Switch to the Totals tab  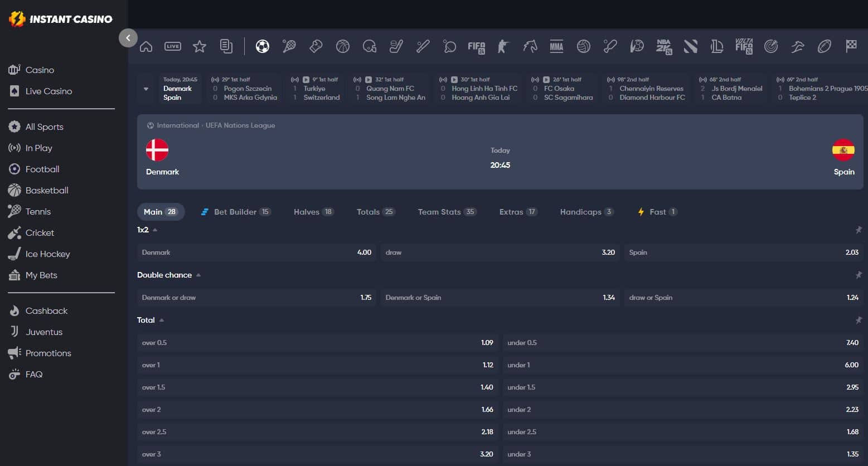(x=376, y=212)
